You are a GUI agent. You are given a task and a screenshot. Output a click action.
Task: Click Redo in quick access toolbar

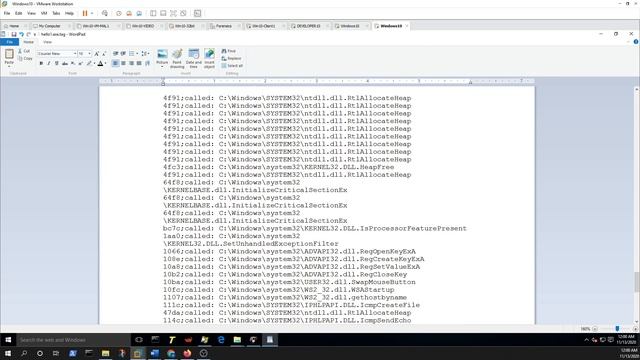(29, 34)
